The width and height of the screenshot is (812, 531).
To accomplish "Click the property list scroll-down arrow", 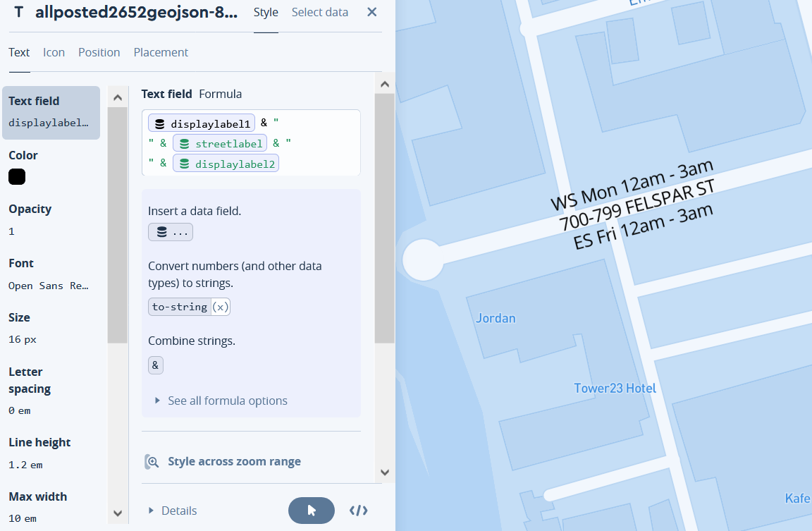I will tap(118, 513).
